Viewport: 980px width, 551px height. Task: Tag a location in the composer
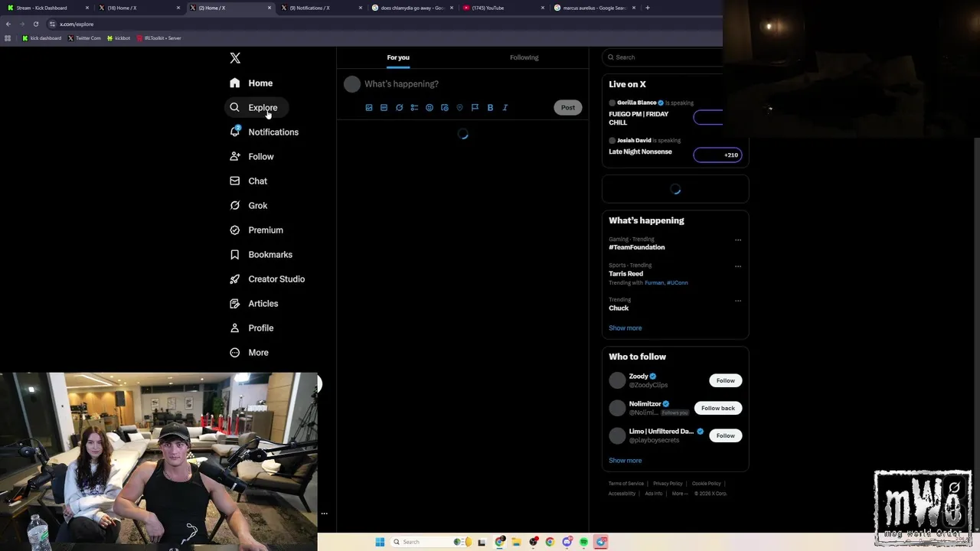point(459,108)
